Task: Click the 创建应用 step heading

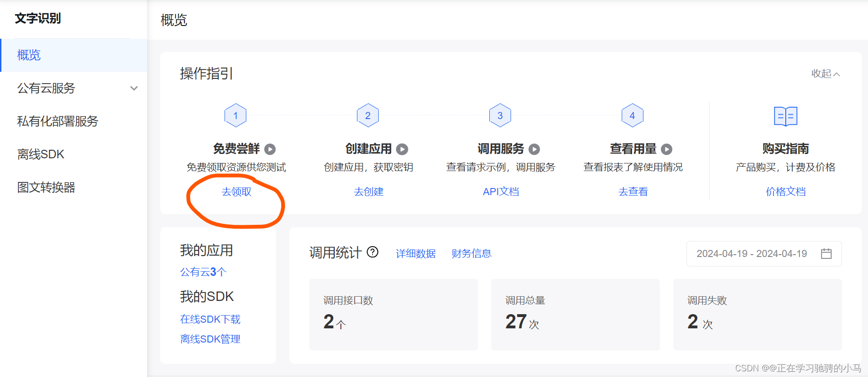Action: pyautogui.click(x=369, y=149)
